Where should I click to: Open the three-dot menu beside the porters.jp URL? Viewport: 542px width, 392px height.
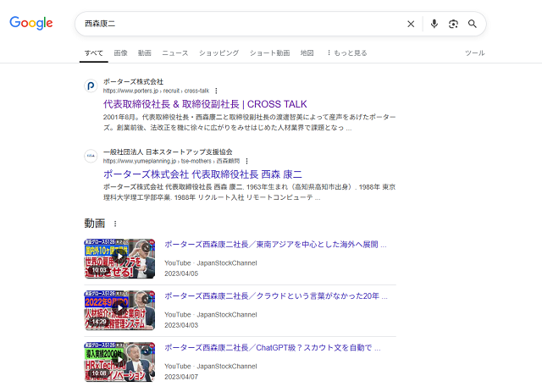pos(216,91)
